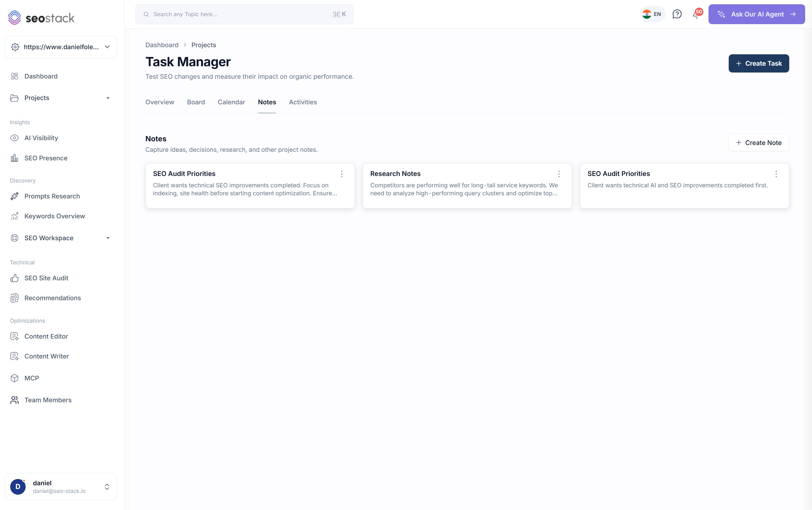Click the note text mentioning technical AI and SEO
This screenshot has height=510, width=812.
[x=678, y=185]
